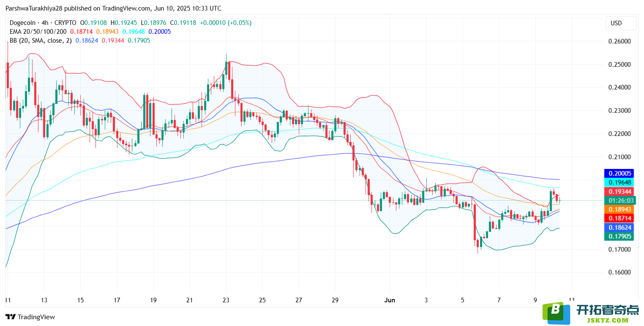Click the EMA 20 value 0.18714 in the legend
Screen dimensions: 644x326
(81, 32)
